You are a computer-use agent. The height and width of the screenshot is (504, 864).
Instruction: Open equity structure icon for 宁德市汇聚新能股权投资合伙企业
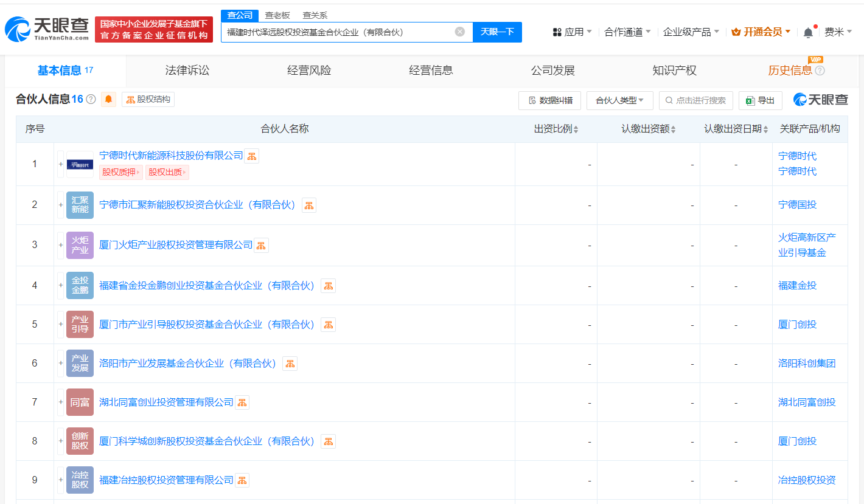click(309, 205)
